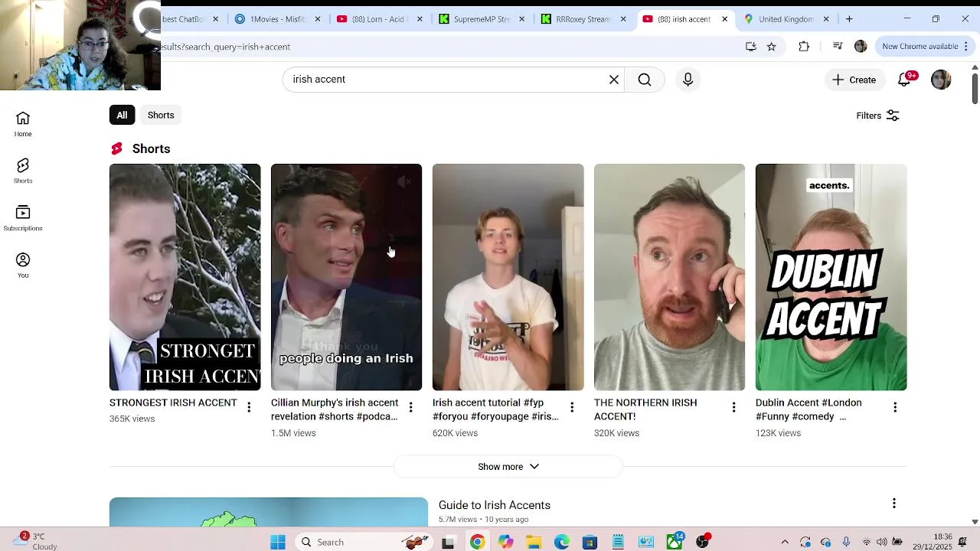Open Guide to Irish Accents video title
This screenshot has height=551, width=980.
[x=495, y=505]
